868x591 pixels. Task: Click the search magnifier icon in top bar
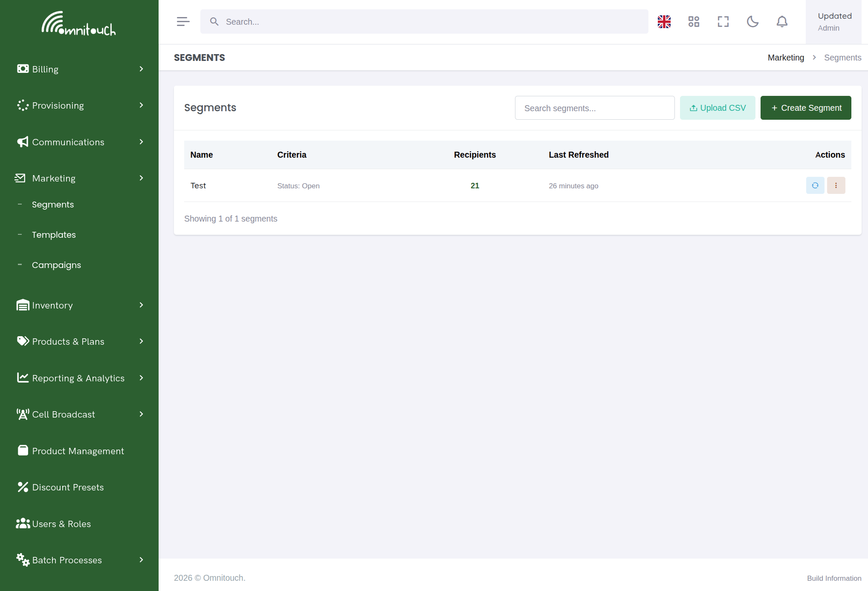pyautogui.click(x=214, y=22)
